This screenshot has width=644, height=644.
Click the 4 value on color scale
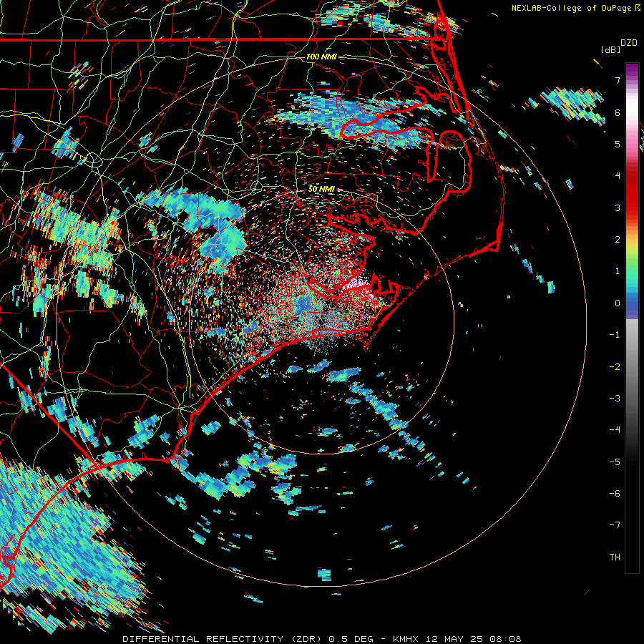tap(618, 175)
